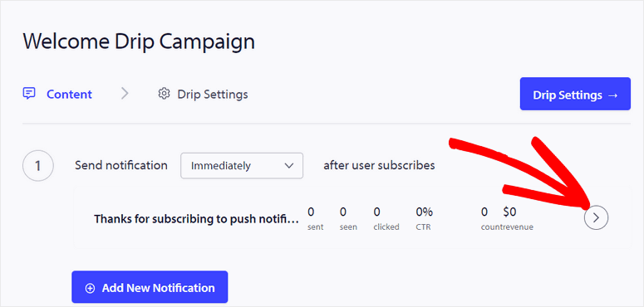This screenshot has width=644, height=307.
Task: Click the plus icon on Add New Notification
Action: 90,288
